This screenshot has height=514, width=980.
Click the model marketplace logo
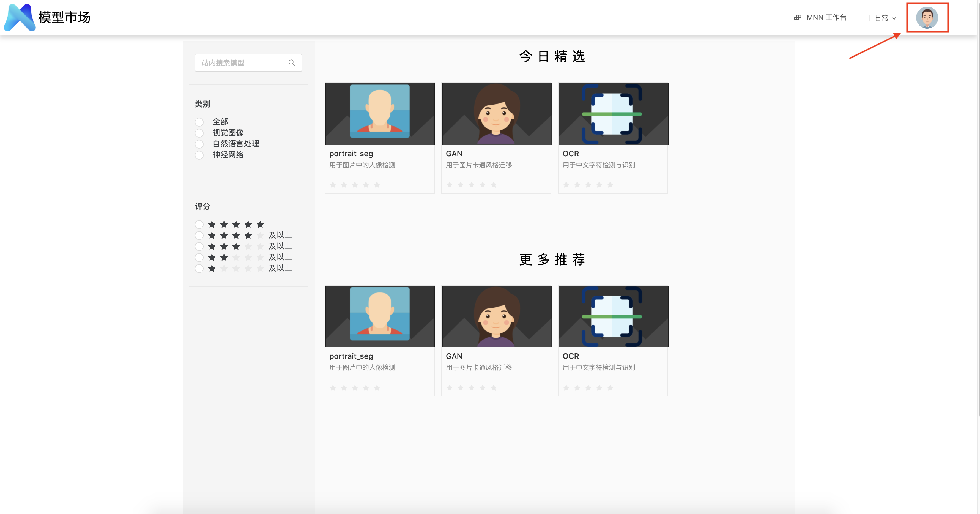pyautogui.click(x=20, y=18)
